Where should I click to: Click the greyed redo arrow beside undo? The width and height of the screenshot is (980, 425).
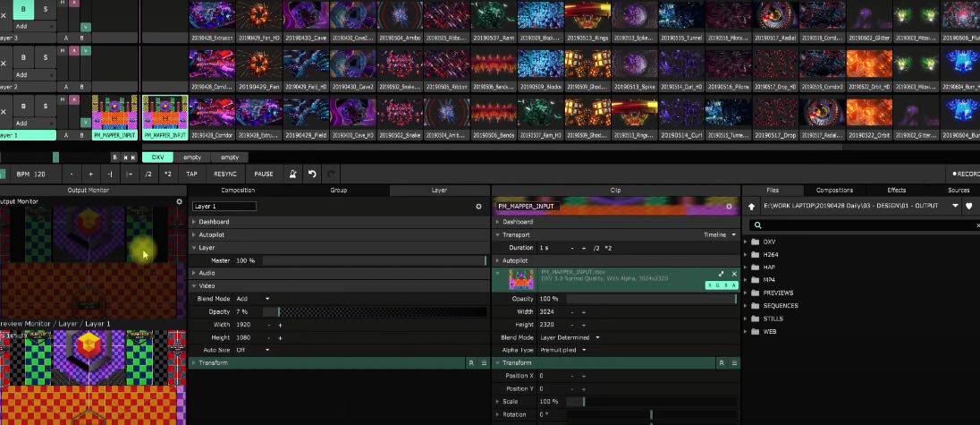click(x=331, y=174)
